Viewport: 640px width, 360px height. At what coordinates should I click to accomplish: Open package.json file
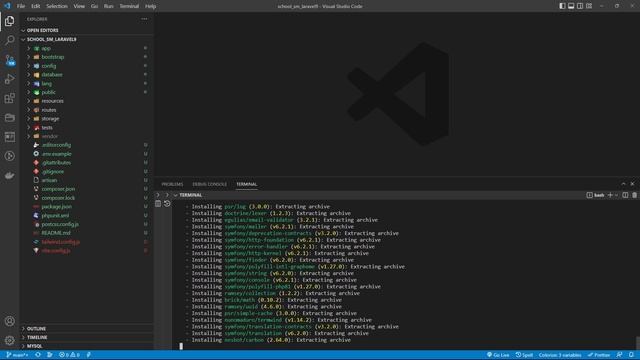[x=87, y=207]
